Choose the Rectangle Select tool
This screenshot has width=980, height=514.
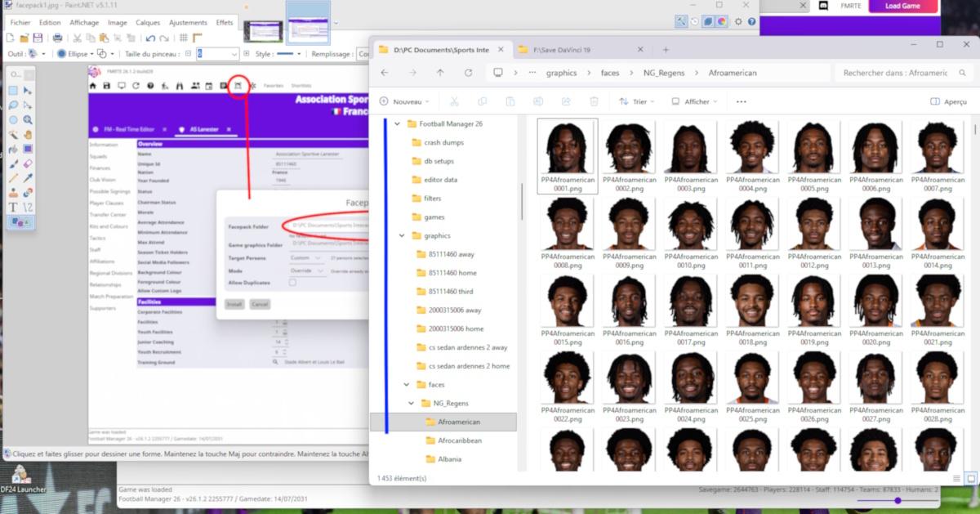tap(13, 91)
